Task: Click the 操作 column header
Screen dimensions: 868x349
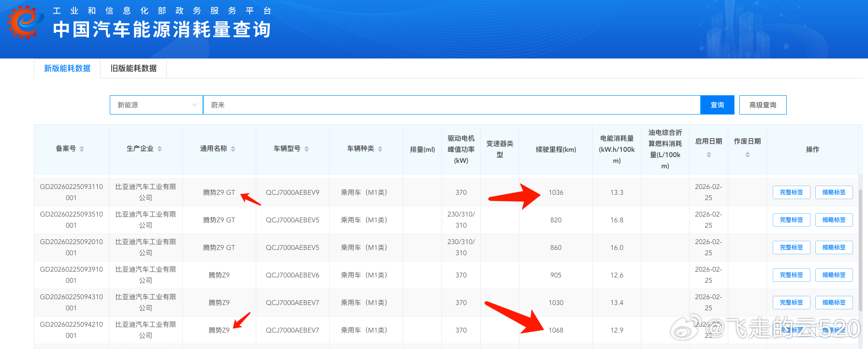Action: coord(812,149)
